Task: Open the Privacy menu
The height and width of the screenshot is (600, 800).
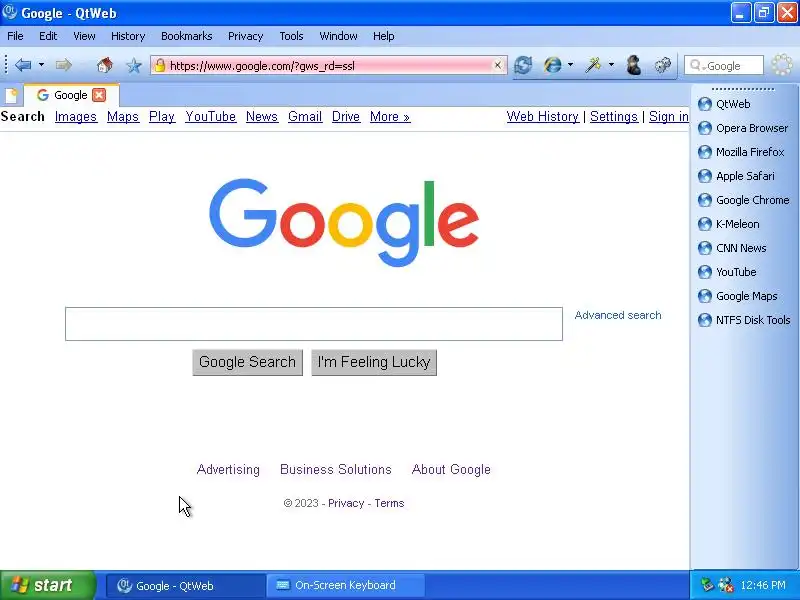Action: pyautogui.click(x=245, y=36)
